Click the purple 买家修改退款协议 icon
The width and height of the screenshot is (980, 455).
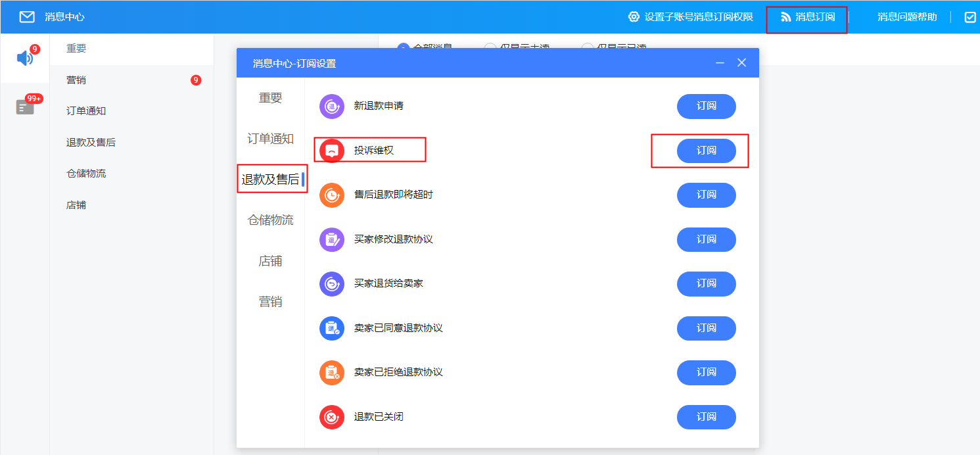tap(332, 239)
